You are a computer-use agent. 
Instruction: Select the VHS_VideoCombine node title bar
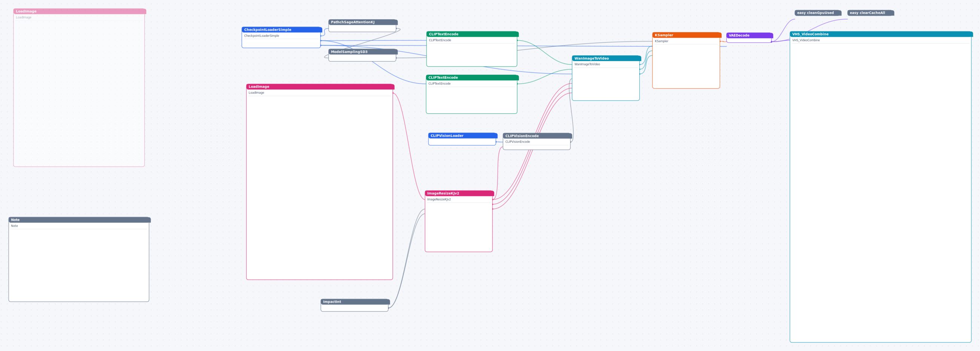click(x=881, y=34)
